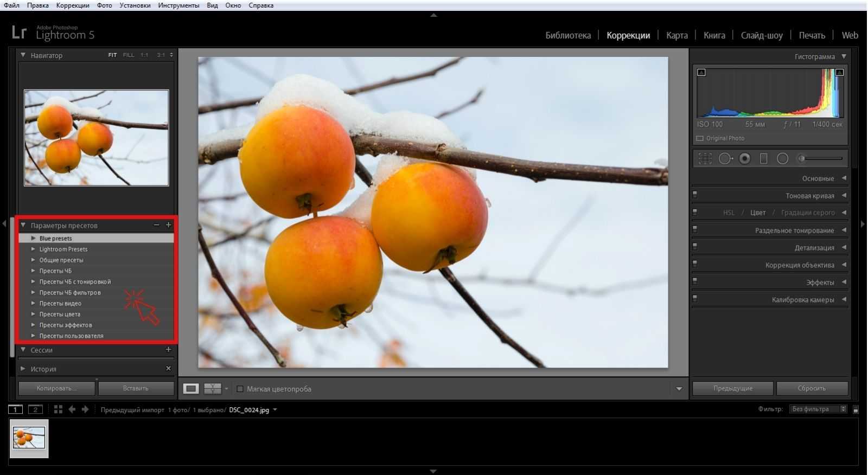Expand the Blue presets folder
This screenshot has height=475, width=868.
coord(34,238)
